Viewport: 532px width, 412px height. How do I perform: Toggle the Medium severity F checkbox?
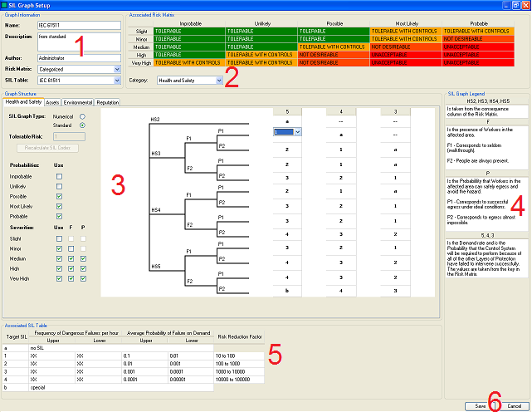coord(71,257)
